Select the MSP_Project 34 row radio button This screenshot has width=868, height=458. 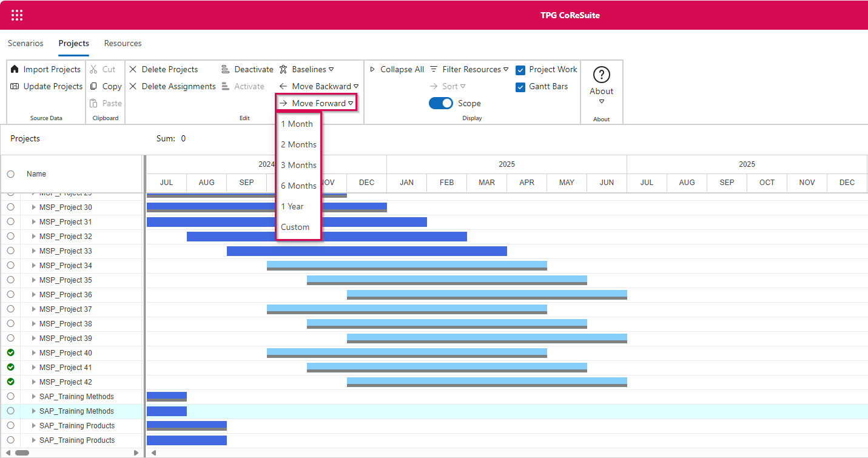[x=10, y=265]
